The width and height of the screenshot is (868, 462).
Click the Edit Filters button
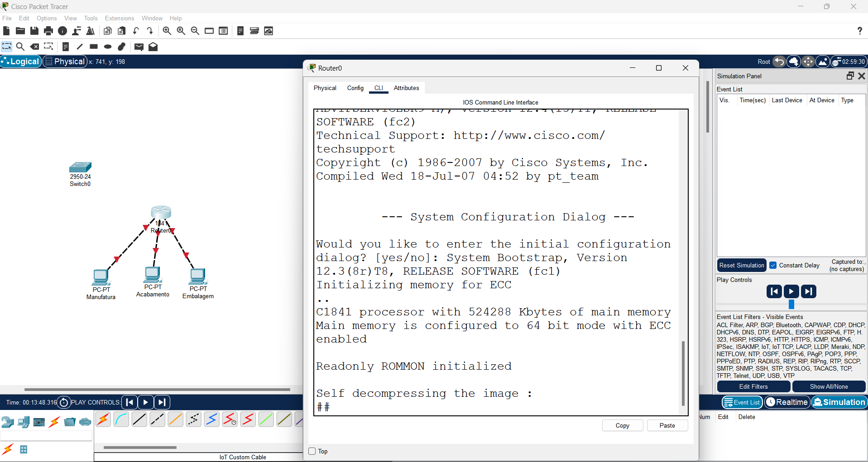[753, 386]
